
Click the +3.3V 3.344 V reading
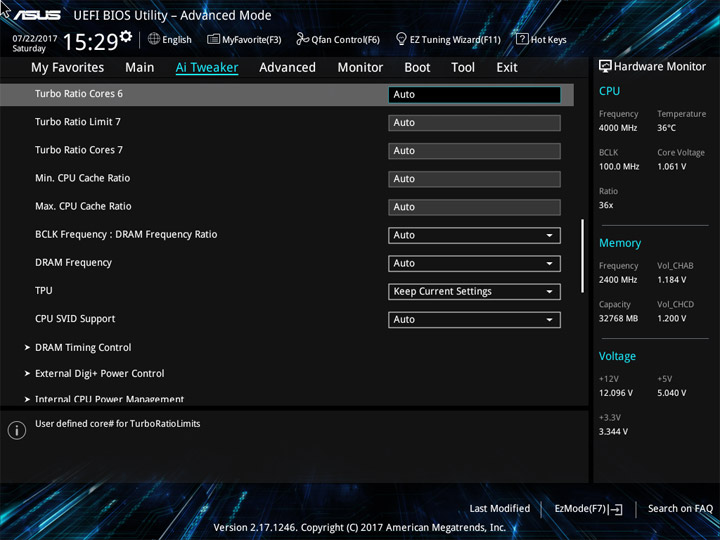613,432
